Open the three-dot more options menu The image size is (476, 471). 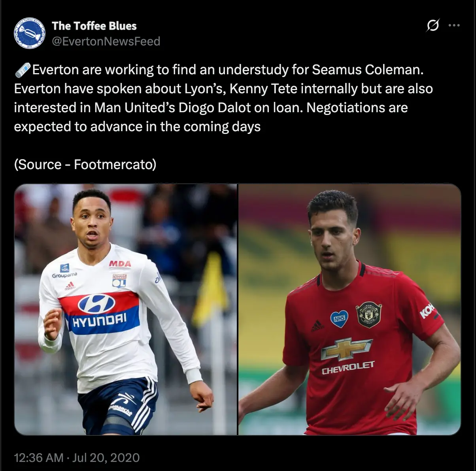(454, 26)
